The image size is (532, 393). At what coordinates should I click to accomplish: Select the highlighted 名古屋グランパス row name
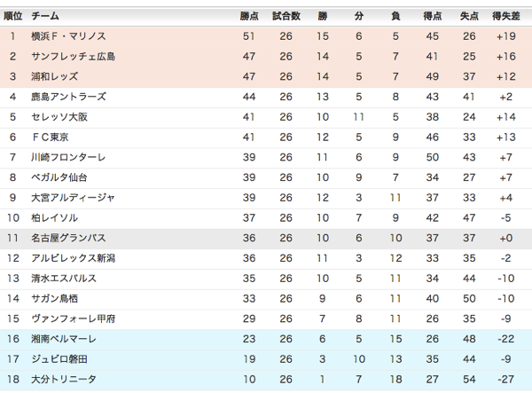point(68,238)
